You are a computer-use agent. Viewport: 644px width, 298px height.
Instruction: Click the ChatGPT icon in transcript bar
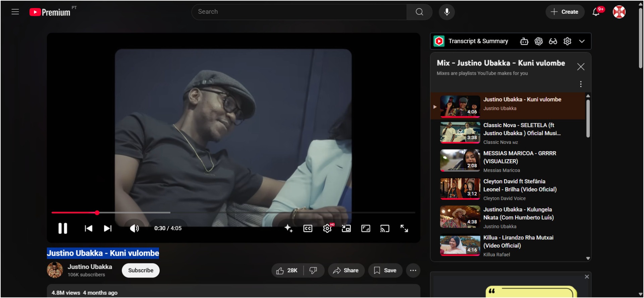[x=539, y=41]
